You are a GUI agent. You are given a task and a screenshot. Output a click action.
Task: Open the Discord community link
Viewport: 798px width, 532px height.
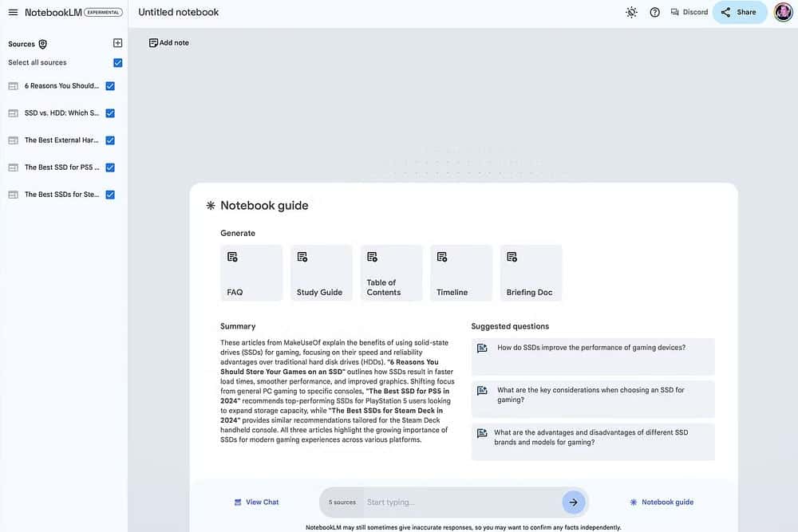(688, 11)
